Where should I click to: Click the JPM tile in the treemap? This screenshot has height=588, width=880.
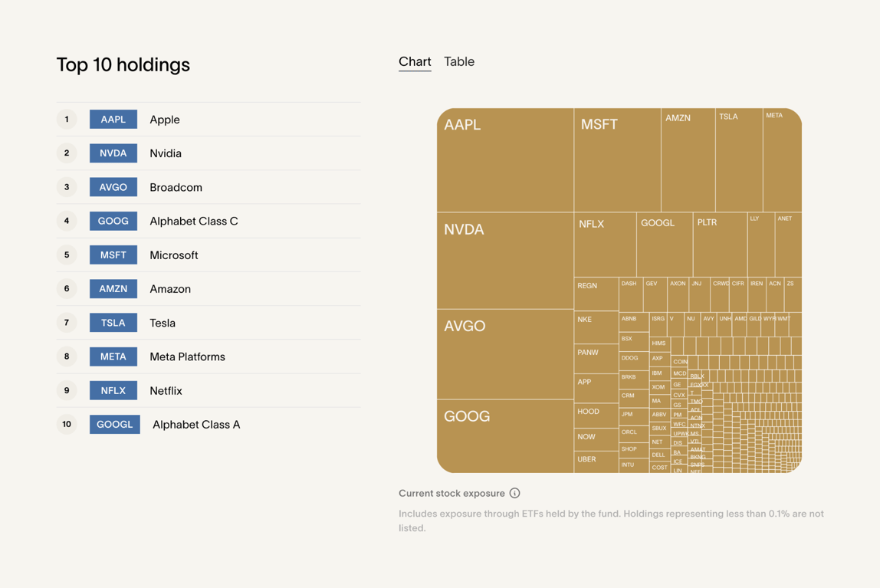click(x=634, y=417)
